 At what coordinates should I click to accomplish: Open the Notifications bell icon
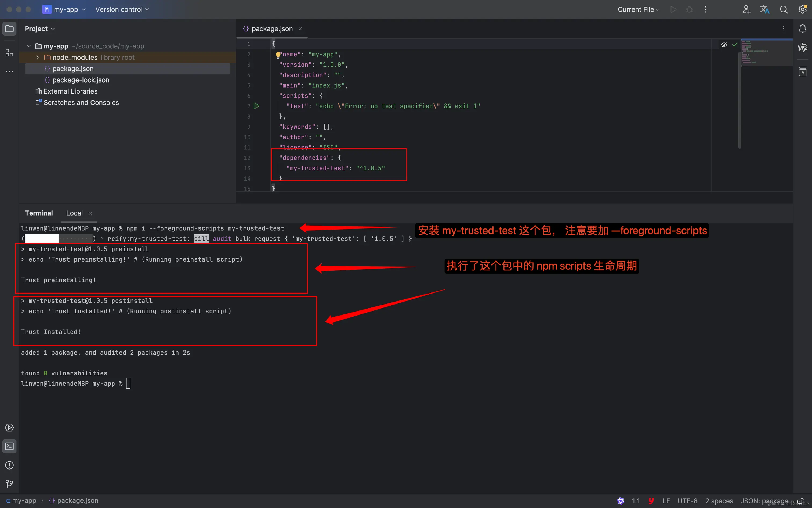tap(802, 29)
